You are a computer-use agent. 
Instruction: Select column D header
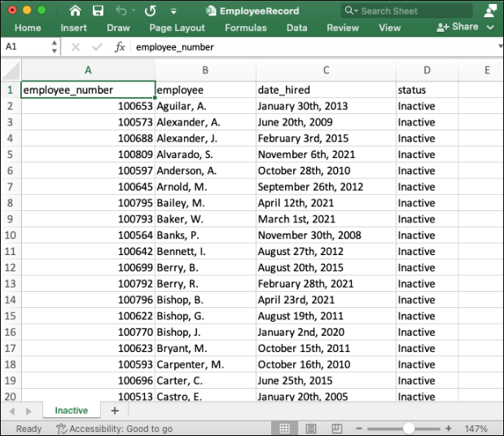click(427, 70)
